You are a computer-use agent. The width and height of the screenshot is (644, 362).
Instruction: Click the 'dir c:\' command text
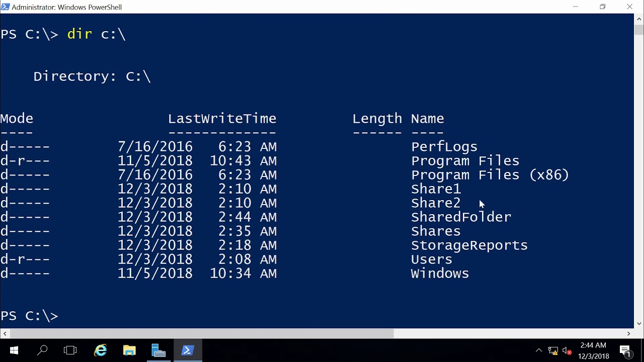(96, 34)
